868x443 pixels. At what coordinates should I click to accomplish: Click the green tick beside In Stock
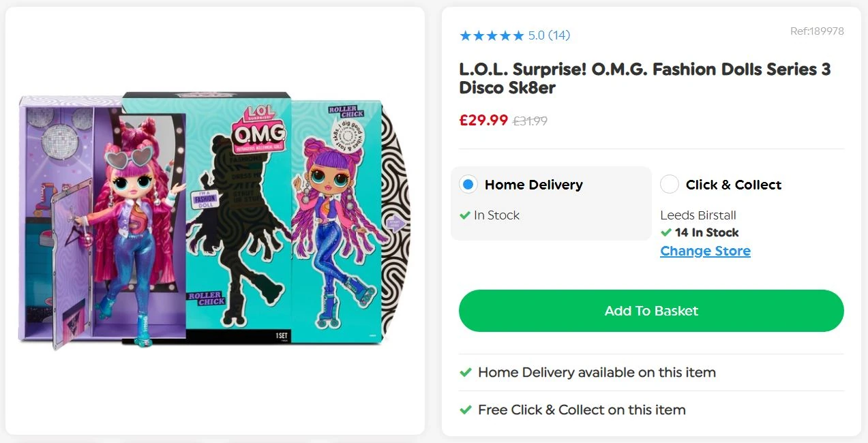point(465,215)
